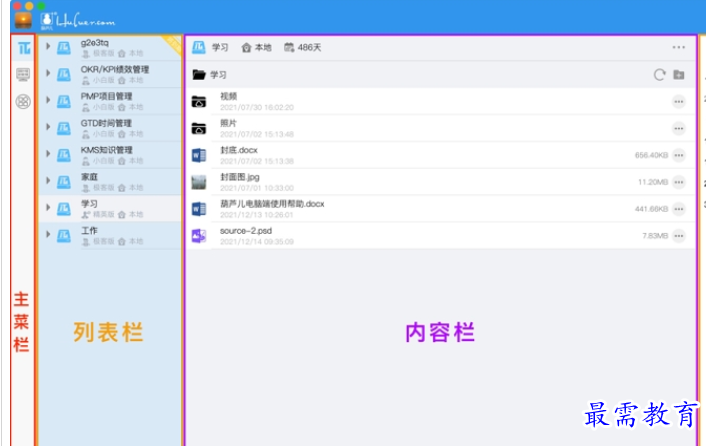706x446 pixels.
Task: Open the 照片 folder icon
Action: click(199, 129)
